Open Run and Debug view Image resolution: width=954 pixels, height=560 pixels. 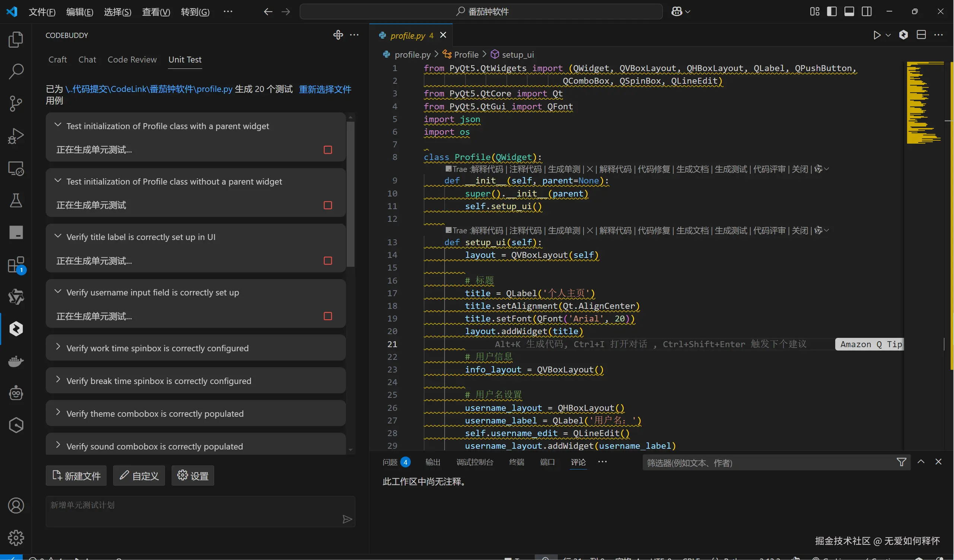tap(16, 136)
